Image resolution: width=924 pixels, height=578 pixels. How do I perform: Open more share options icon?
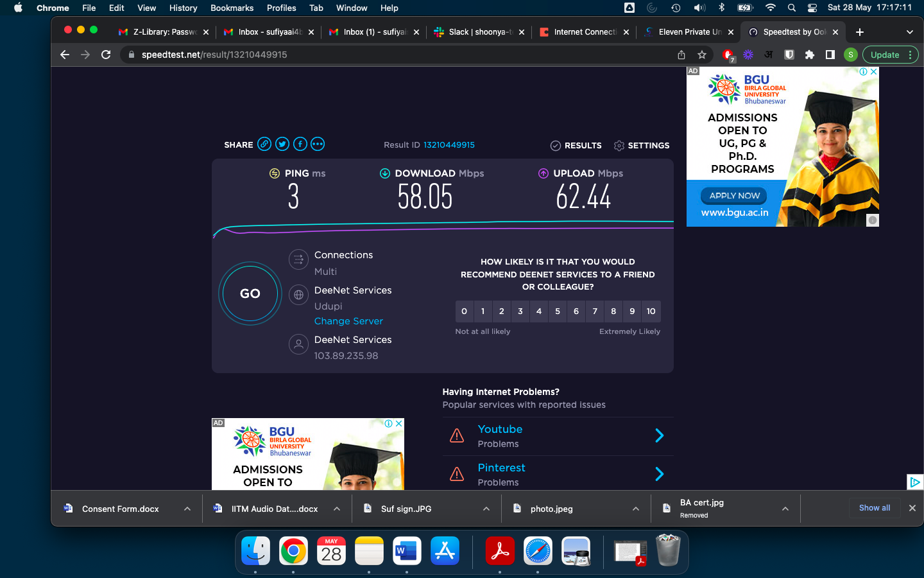pos(318,144)
